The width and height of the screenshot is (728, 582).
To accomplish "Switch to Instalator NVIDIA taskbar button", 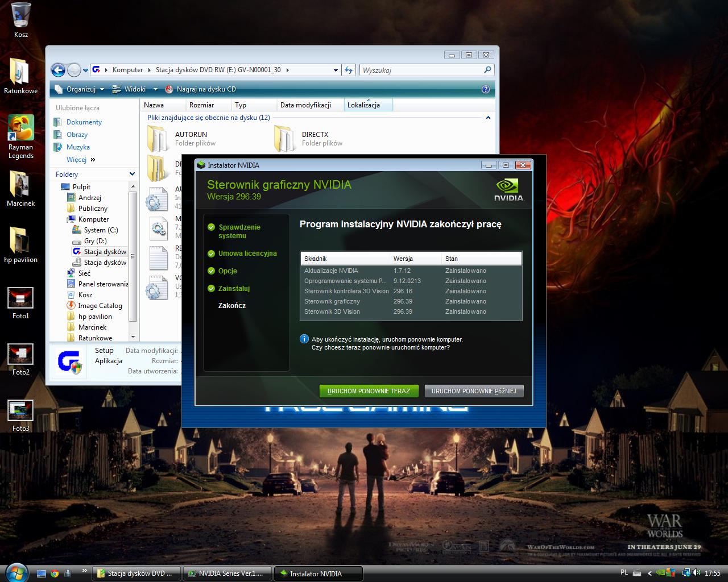I will click(x=318, y=573).
